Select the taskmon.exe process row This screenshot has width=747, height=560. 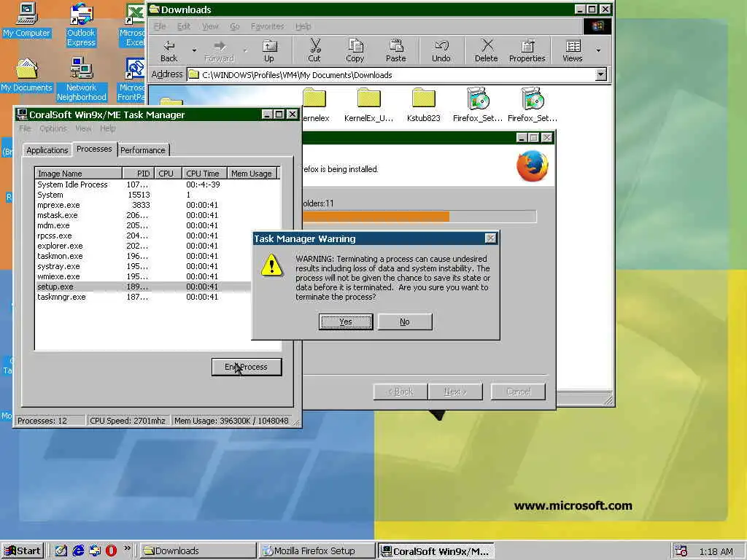tap(143, 256)
